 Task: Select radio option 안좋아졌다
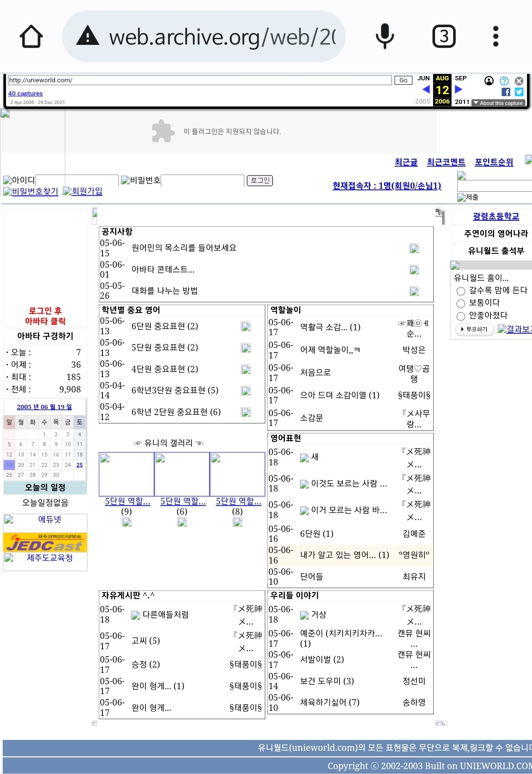coord(461,316)
